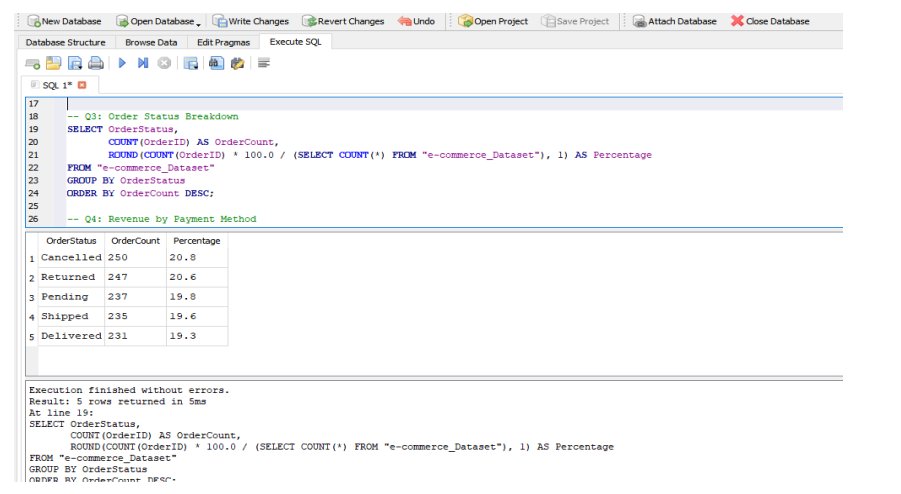Click the Close Database button
The image size is (901, 494).
(x=770, y=21)
